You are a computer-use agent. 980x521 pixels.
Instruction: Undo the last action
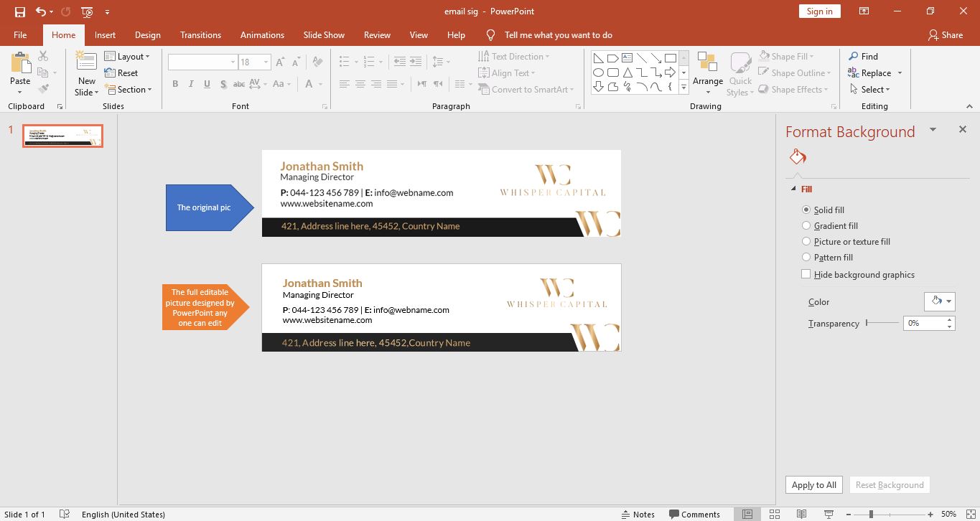click(41, 11)
